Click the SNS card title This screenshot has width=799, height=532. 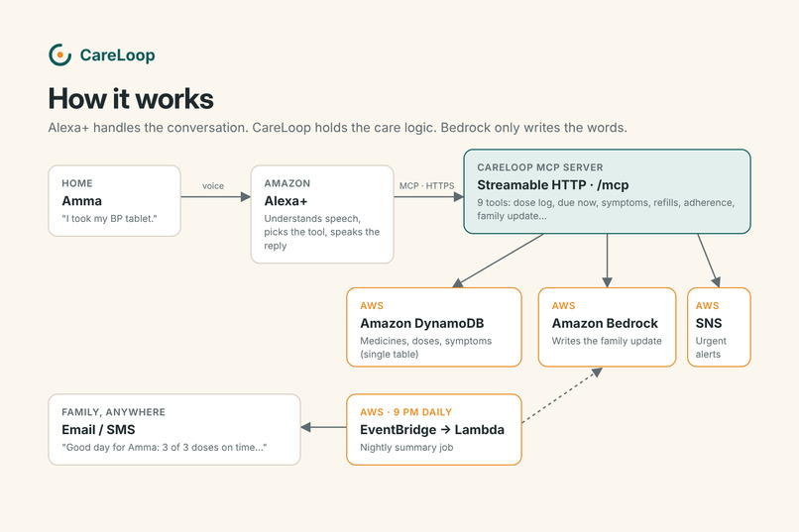tap(709, 323)
